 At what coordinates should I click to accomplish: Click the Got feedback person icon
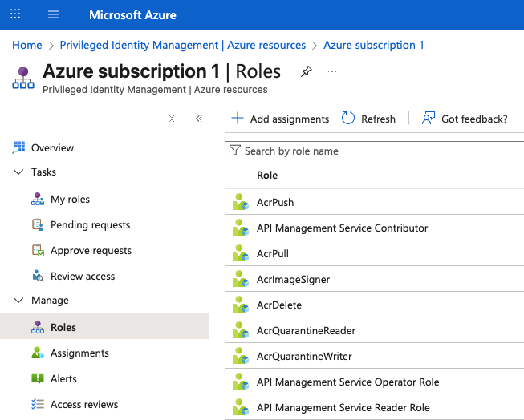(x=429, y=119)
